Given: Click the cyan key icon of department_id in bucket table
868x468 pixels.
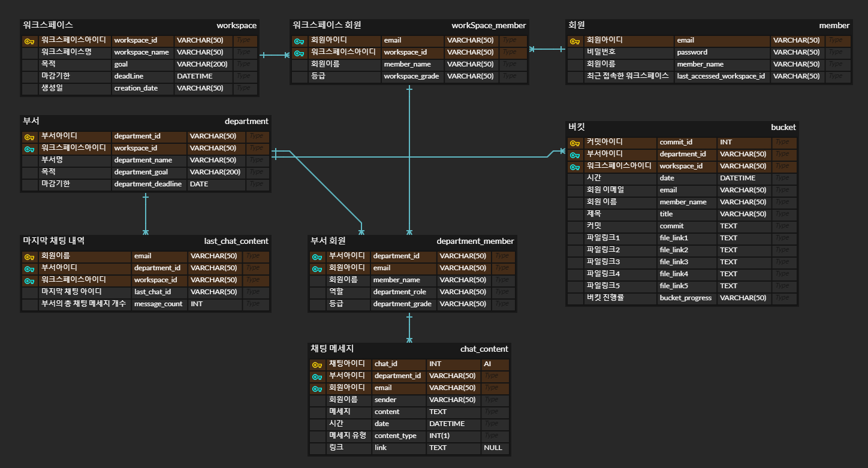Looking at the screenshot, I should click(x=575, y=155).
